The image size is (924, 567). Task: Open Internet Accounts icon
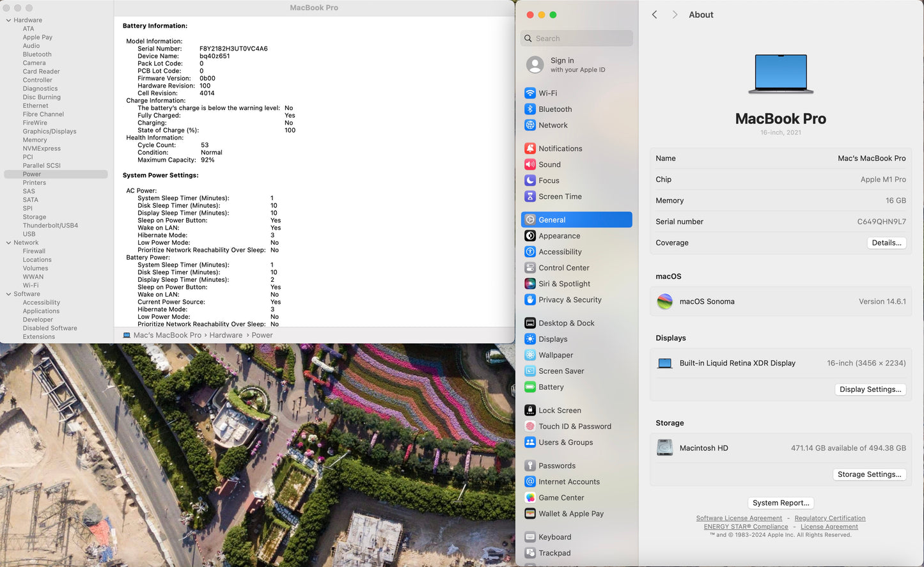[x=530, y=481]
